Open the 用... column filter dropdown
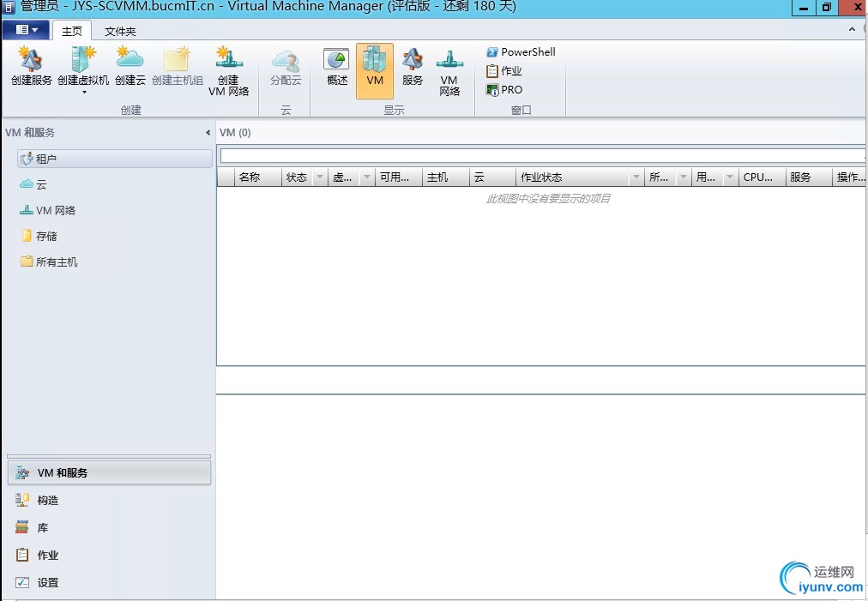The height and width of the screenshot is (601, 868). [730, 177]
